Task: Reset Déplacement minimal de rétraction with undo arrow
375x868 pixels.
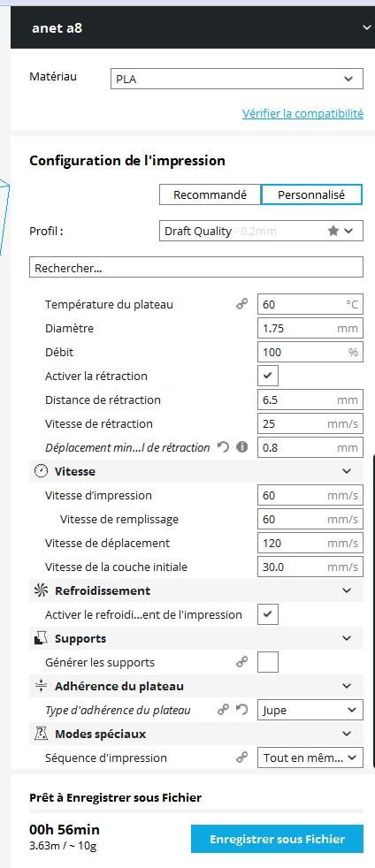Action: click(x=223, y=447)
